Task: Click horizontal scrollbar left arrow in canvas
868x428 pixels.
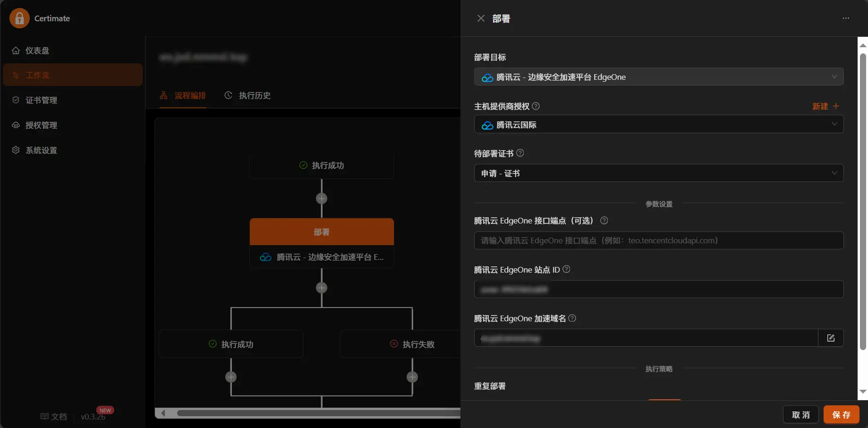Action: tap(163, 413)
